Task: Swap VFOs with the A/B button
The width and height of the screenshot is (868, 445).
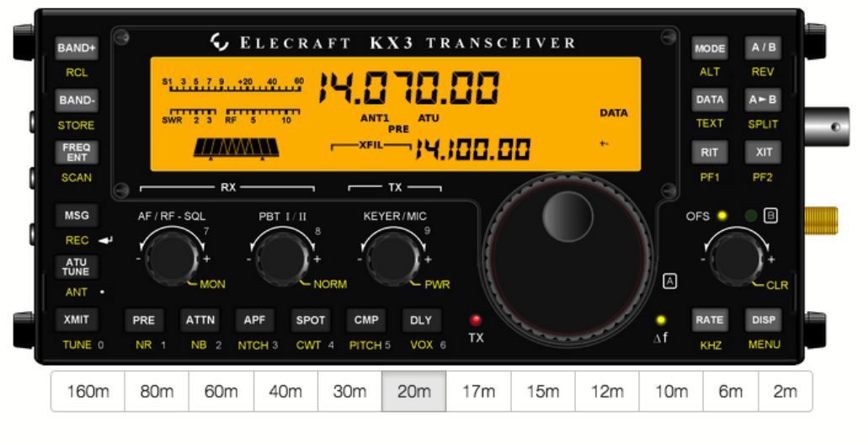Action: (x=763, y=48)
